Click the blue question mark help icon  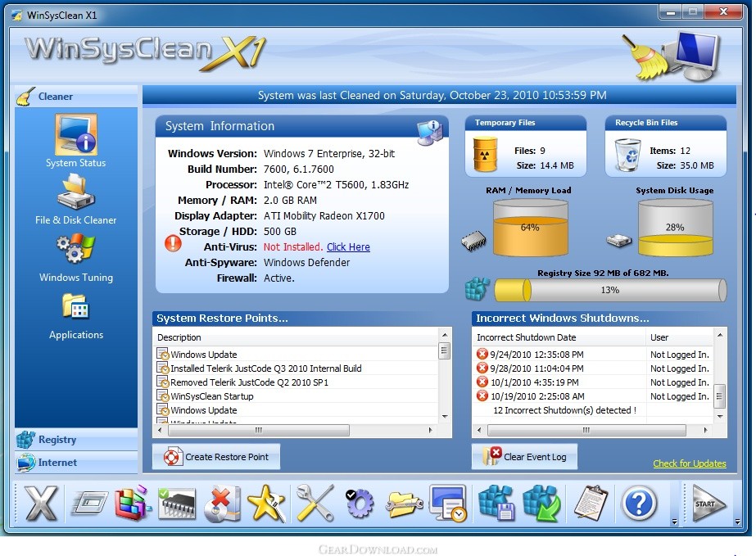point(639,504)
